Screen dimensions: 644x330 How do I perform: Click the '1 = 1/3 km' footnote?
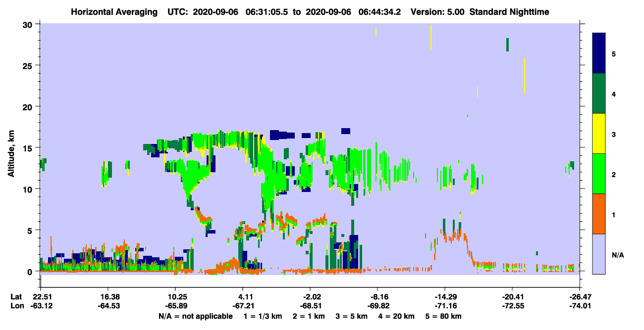point(263,316)
